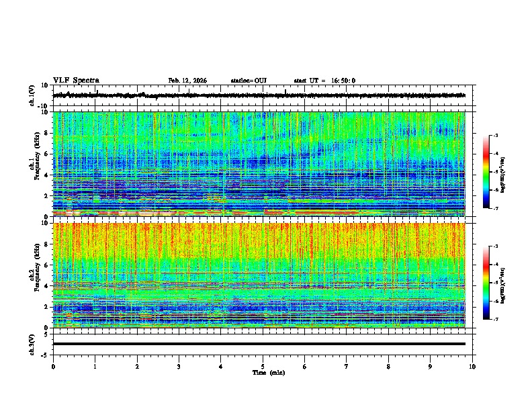532x411 pixels.
Task: Click the "6" kHz tick on ch.1 frequency axis
Action: tap(47, 154)
